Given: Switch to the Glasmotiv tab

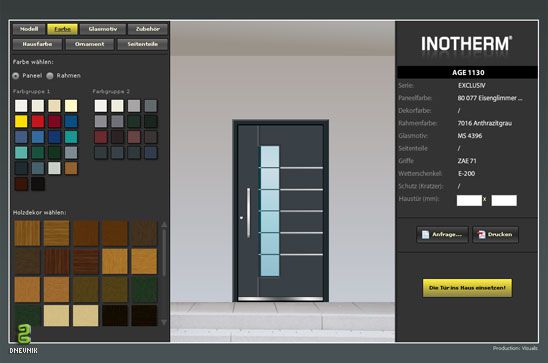Looking at the screenshot, I should point(103,29).
